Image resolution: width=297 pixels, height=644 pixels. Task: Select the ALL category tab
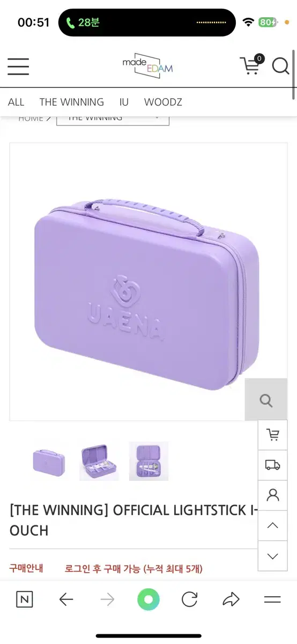pyautogui.click(x=16, y=102)
